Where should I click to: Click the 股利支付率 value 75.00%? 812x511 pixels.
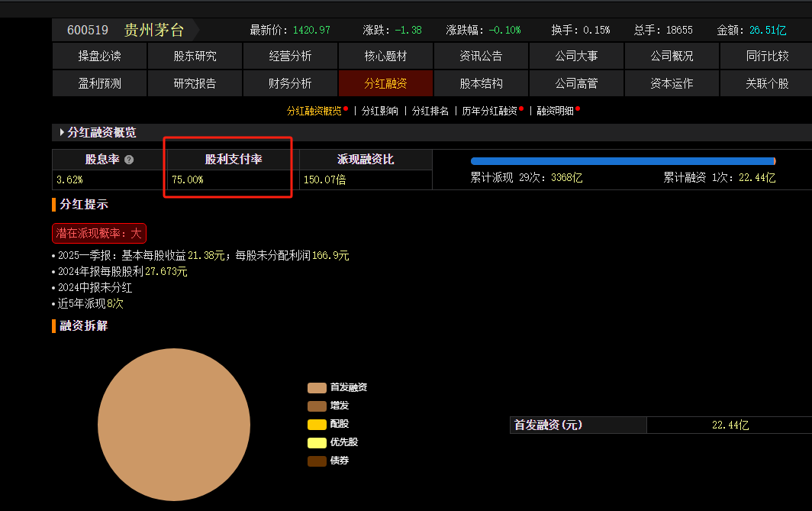188,179
